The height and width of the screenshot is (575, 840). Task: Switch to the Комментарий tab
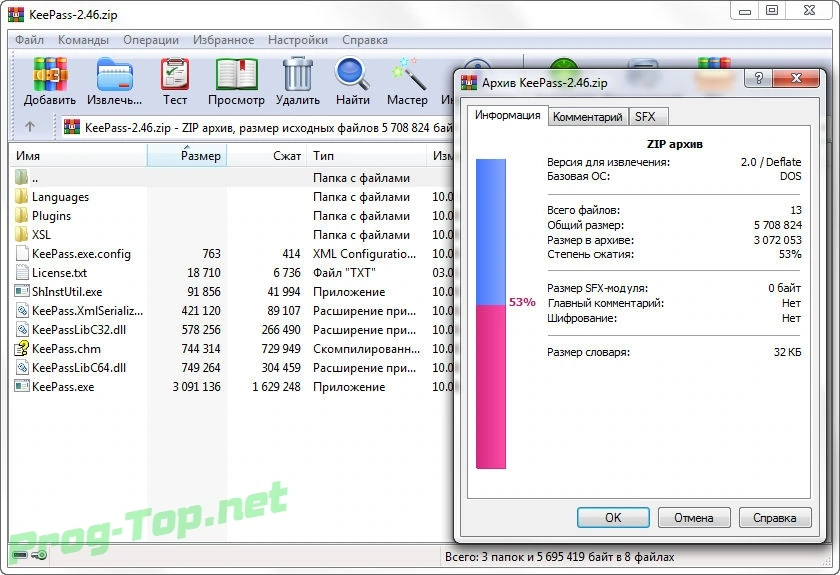(588, 117)
